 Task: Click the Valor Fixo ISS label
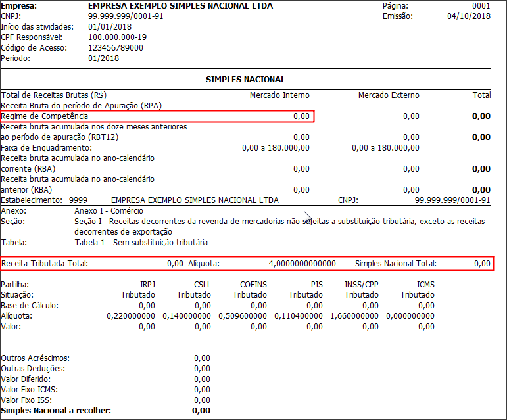pyautogui.click(x=26, y=400)
